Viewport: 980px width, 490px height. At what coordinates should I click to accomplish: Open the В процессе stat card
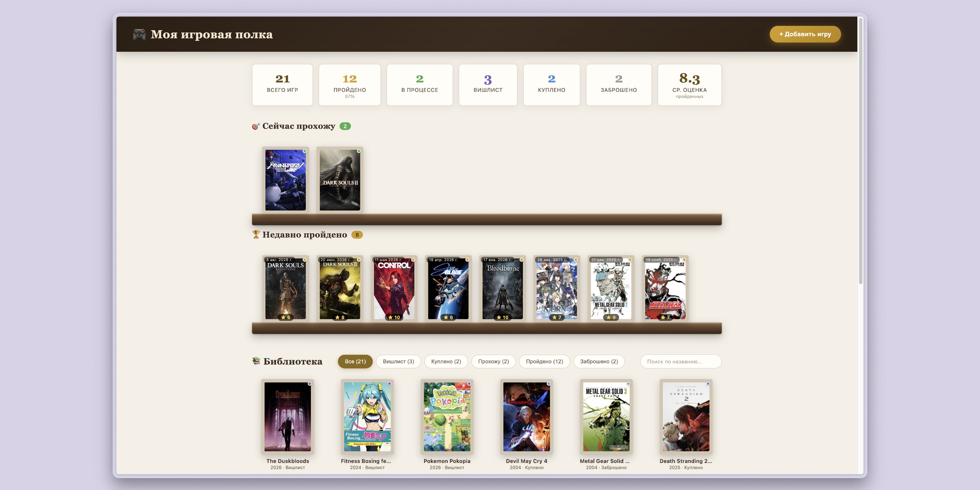pyautogui.click(x=419, y=85)
